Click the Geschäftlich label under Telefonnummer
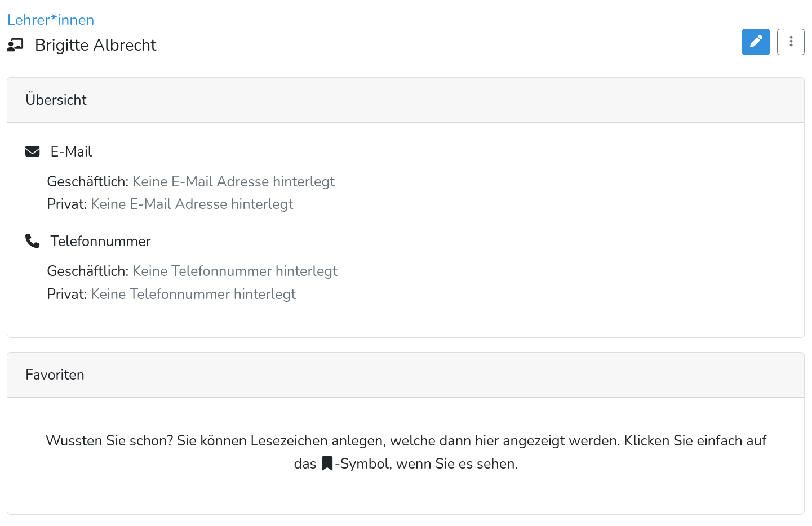This screenshot has height=526, width=812. pos(88,271)
